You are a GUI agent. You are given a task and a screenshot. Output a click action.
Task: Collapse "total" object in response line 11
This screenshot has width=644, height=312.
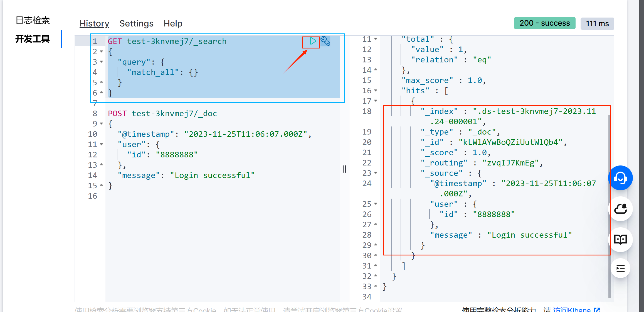pyautogui.click(x=376, y=39)
